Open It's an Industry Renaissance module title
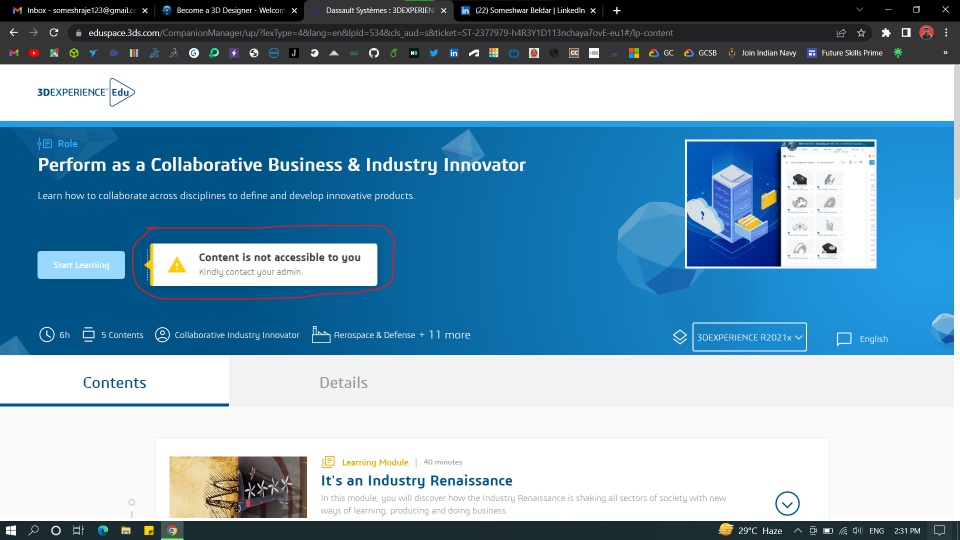Screen dimensions: 960x540 (416, 480)
